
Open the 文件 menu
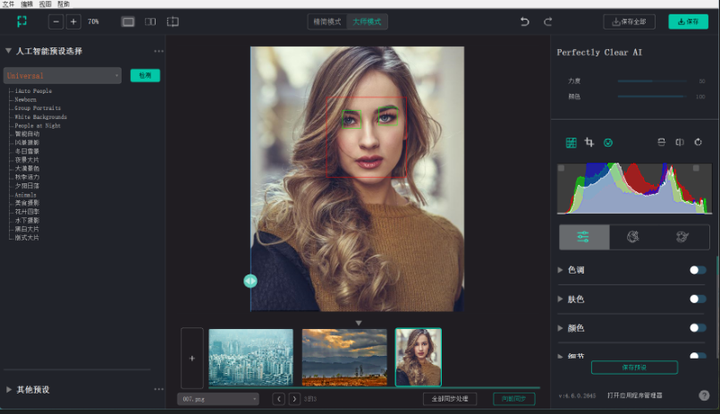(9, 4)
